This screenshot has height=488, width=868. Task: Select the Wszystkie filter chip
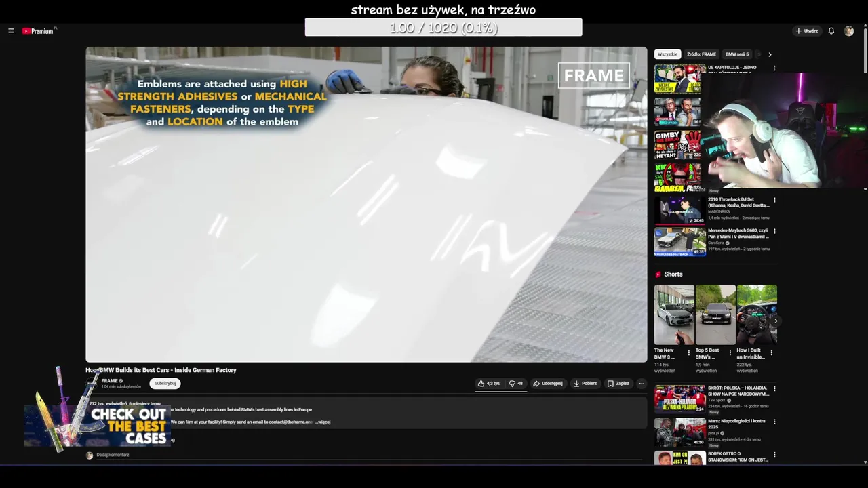667,54
